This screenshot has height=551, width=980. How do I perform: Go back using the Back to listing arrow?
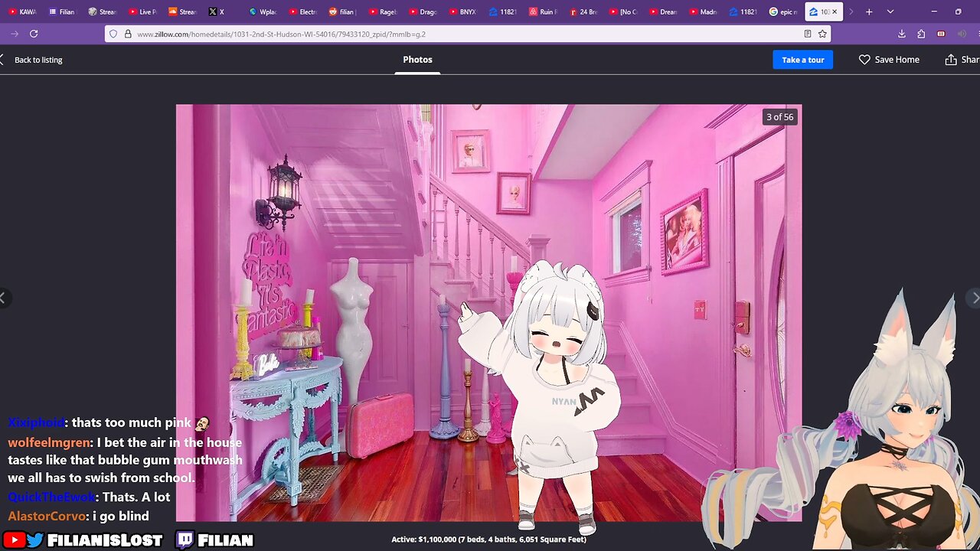(2, 60)
